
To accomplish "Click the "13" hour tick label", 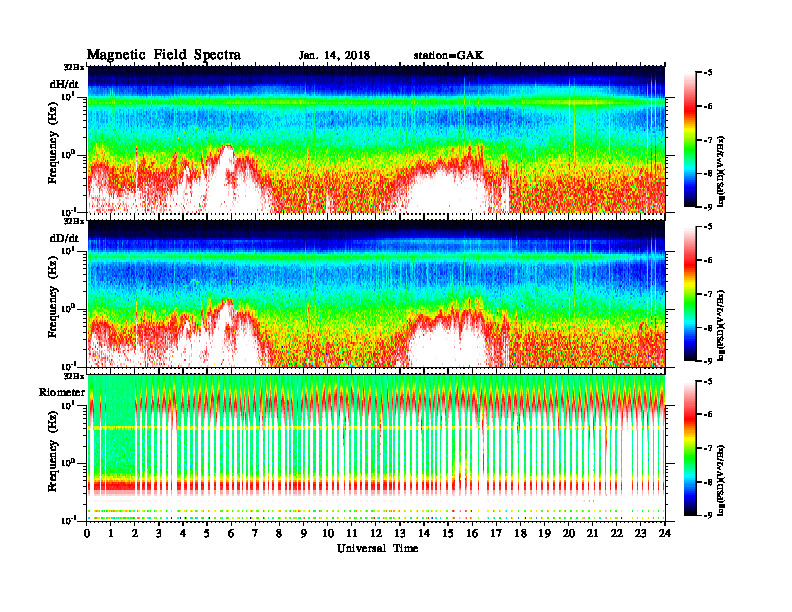I will pos(400,533).
